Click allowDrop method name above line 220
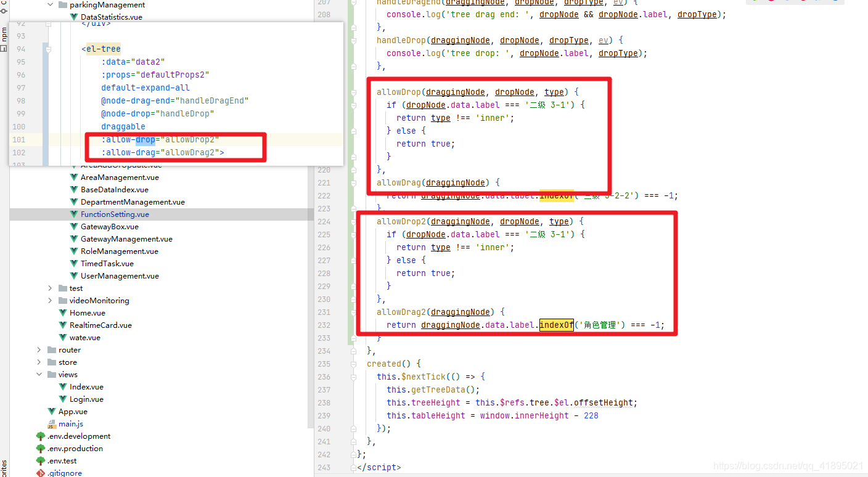The image size is (868, 477). [399, 92]
